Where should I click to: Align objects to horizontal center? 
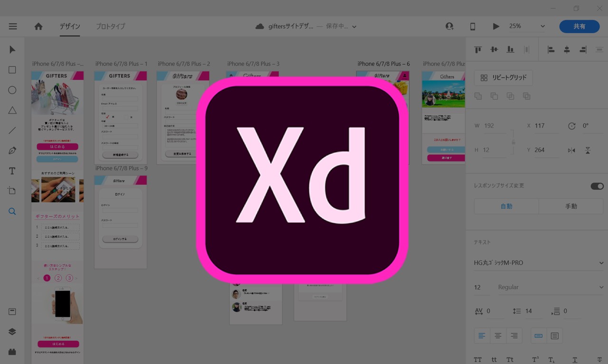click(x=567, y=49)
